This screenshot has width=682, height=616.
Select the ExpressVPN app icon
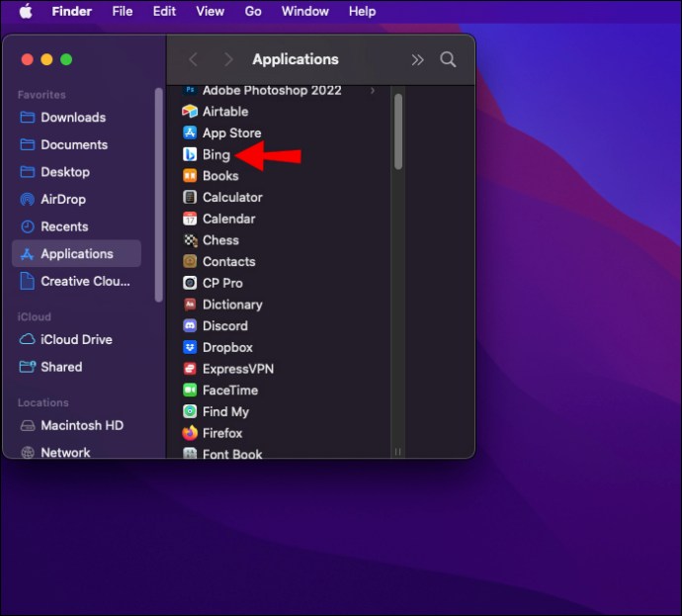point(190,369)
